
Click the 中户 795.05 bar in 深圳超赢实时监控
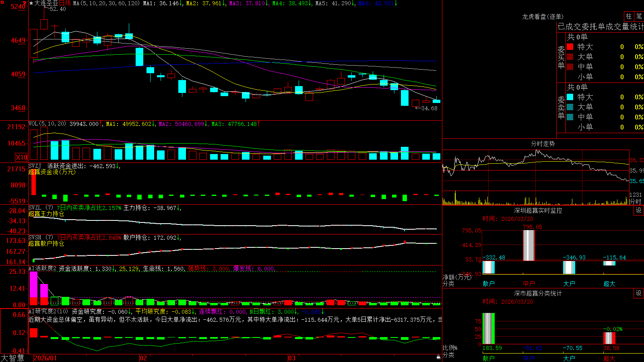[x=529, y=245]
